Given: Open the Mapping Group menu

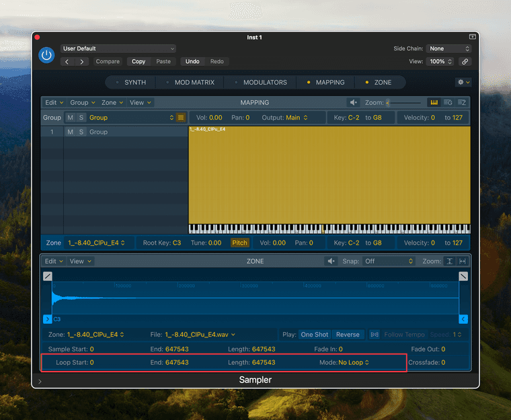Looking at the screenshot, I should click(x=83, y=103).
